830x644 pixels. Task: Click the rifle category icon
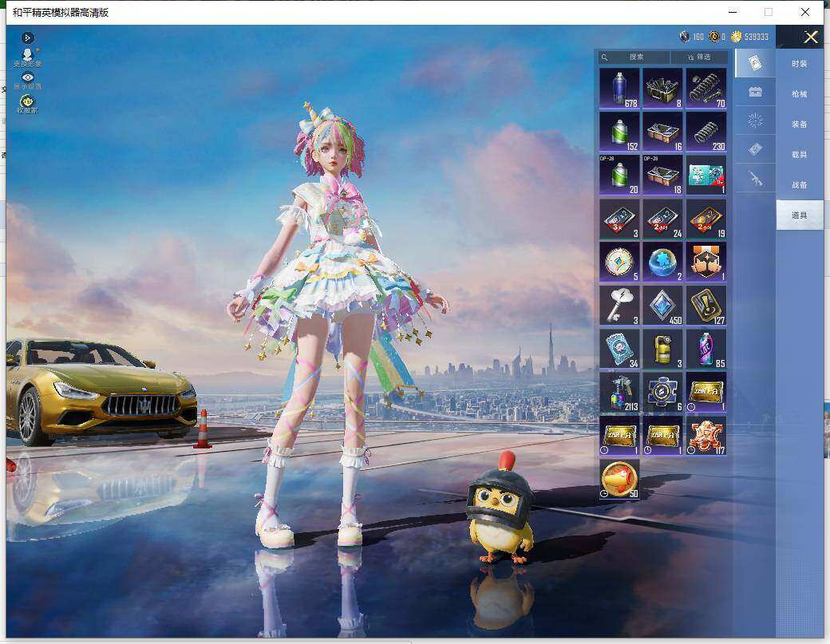pos(755,180)
